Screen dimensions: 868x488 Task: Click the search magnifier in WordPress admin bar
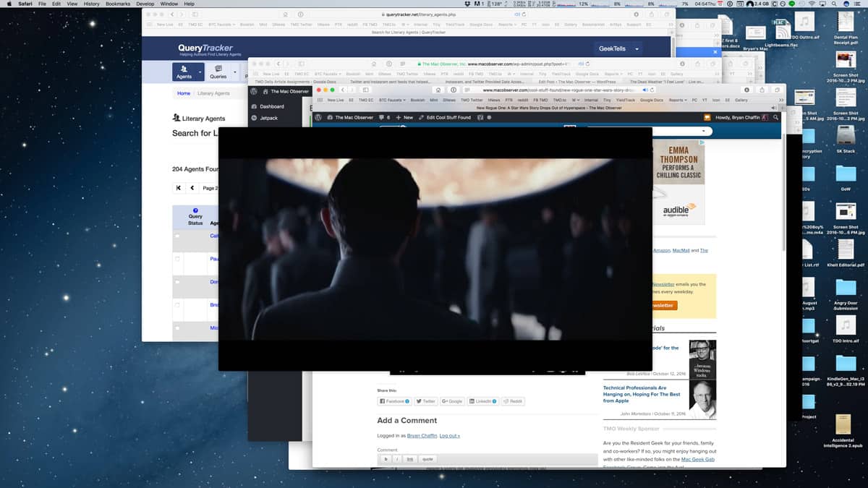pyautogui.click(x=776, y=117)
